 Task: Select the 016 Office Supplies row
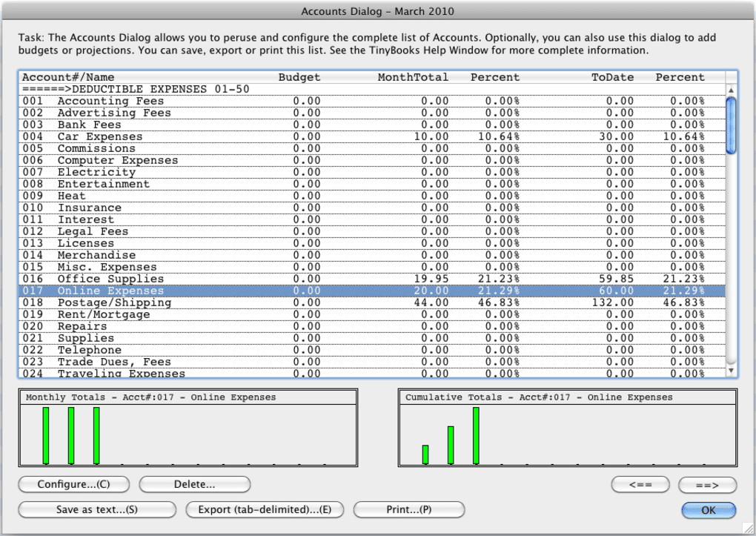tap(372, 279)
